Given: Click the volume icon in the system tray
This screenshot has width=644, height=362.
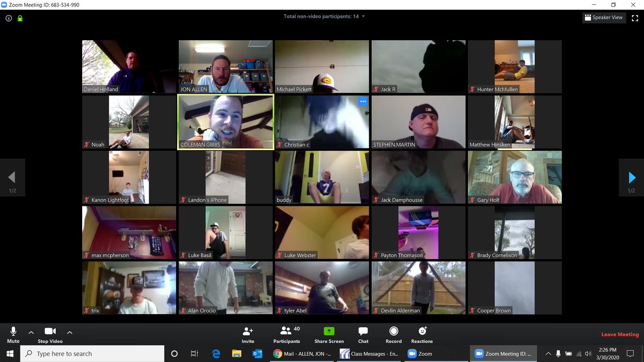Looking at the screenshot, I should (x=589, y=353).
